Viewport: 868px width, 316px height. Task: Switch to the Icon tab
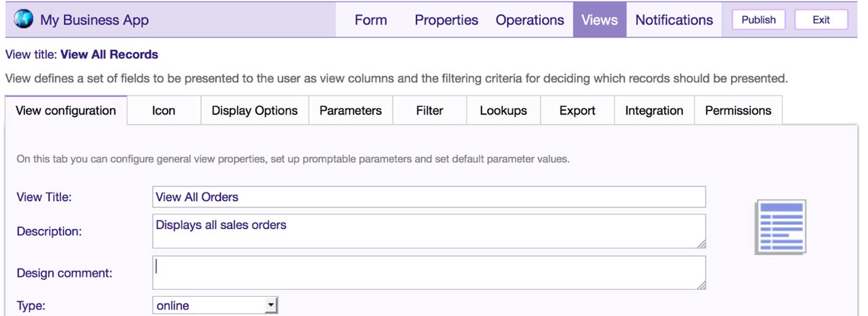pyautogui.click(x=163, y=111)
